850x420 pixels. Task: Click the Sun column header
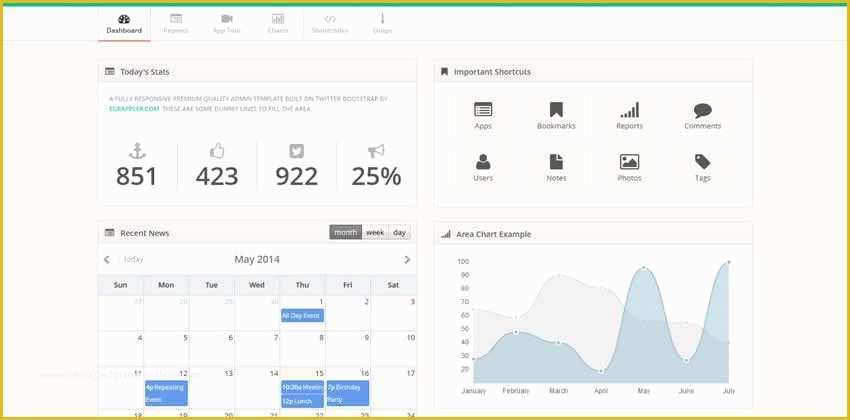click(121, 285)
